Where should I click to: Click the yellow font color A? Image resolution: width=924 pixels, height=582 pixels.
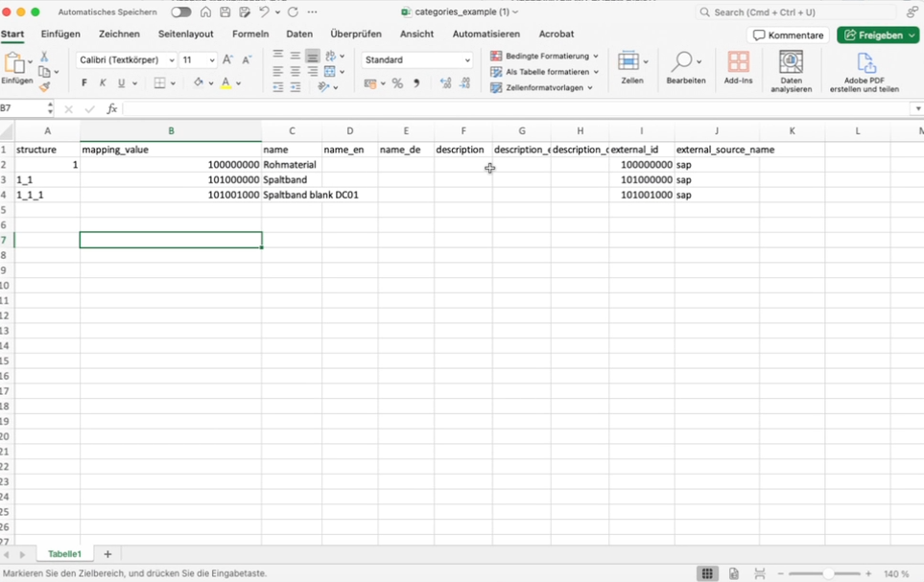(x=225, y=83)
